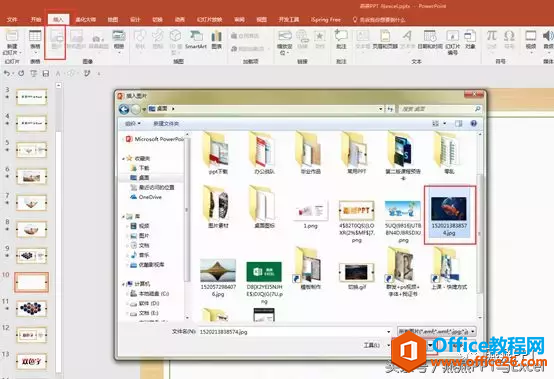
Task: Click the Equation pi symbol icon
Action: pyautogui.click(x=491, y=40)
